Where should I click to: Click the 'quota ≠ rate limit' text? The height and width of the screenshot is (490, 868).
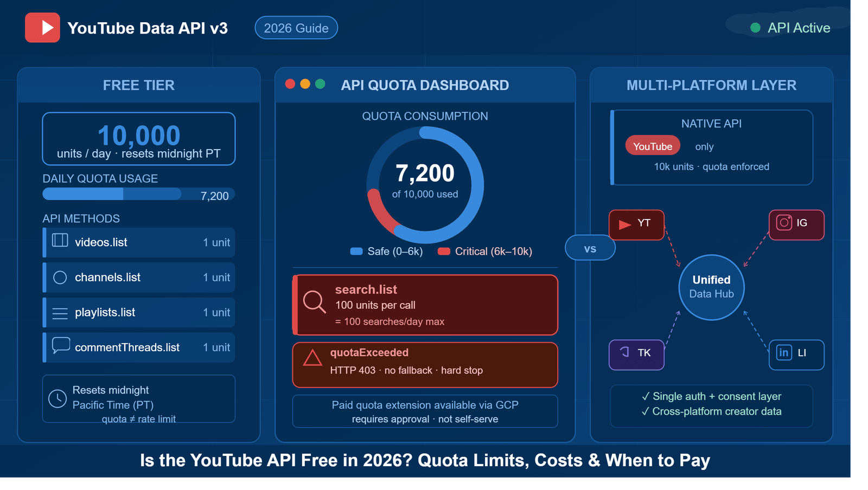[139, 418]
